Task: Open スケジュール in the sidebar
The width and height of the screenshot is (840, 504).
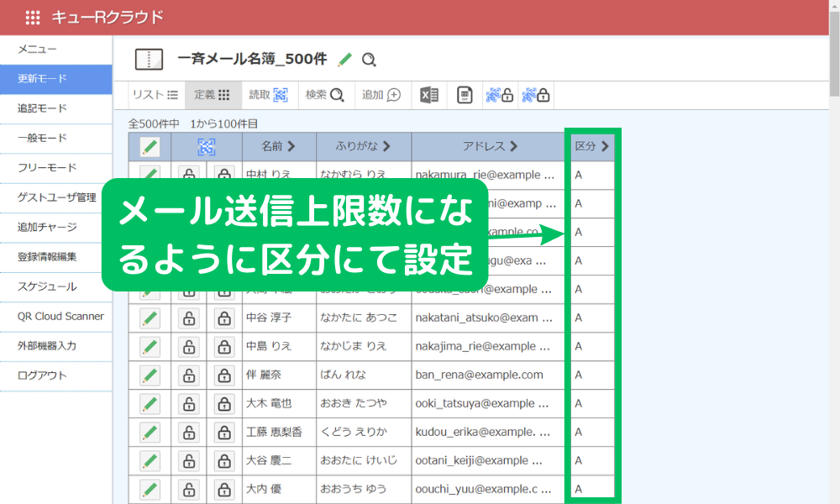Action: (x=55, y=286)
